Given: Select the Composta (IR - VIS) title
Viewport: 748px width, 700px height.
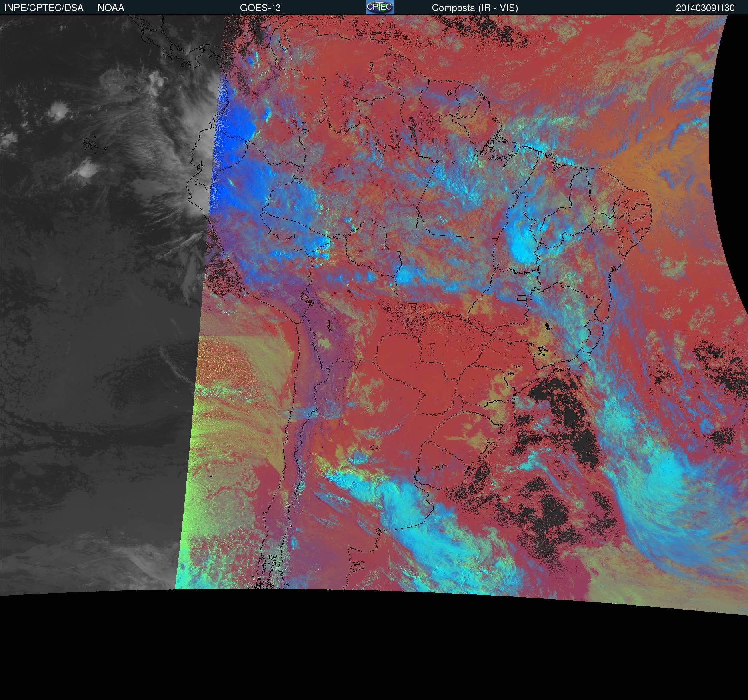Looking at the screenshot, I should [475, 8].
